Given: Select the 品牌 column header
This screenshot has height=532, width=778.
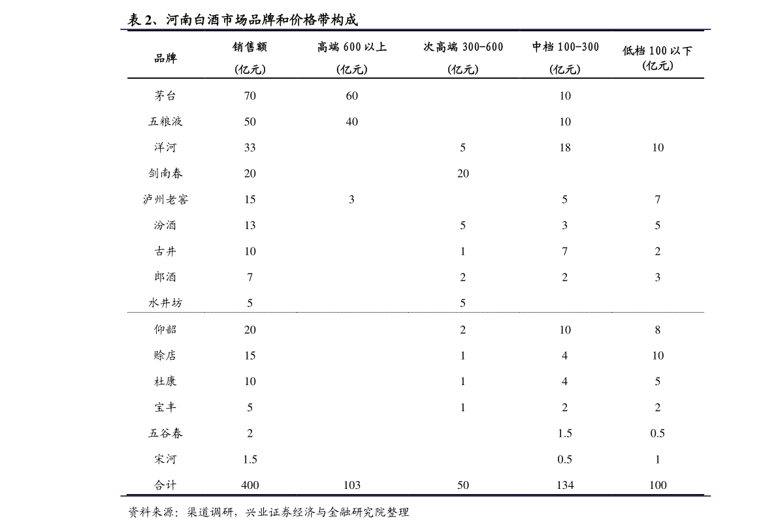Looking at the screenshot, I should (x=165, y=58).
